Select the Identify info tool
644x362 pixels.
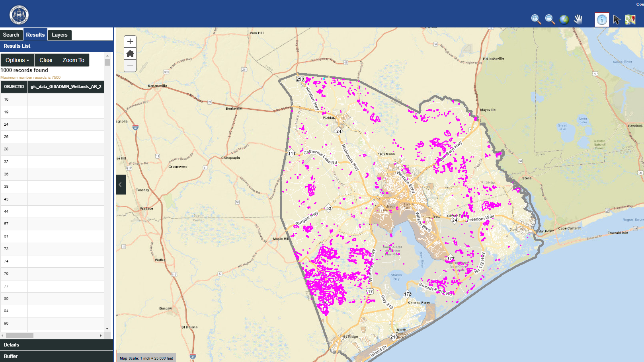(x=601, y=19)
